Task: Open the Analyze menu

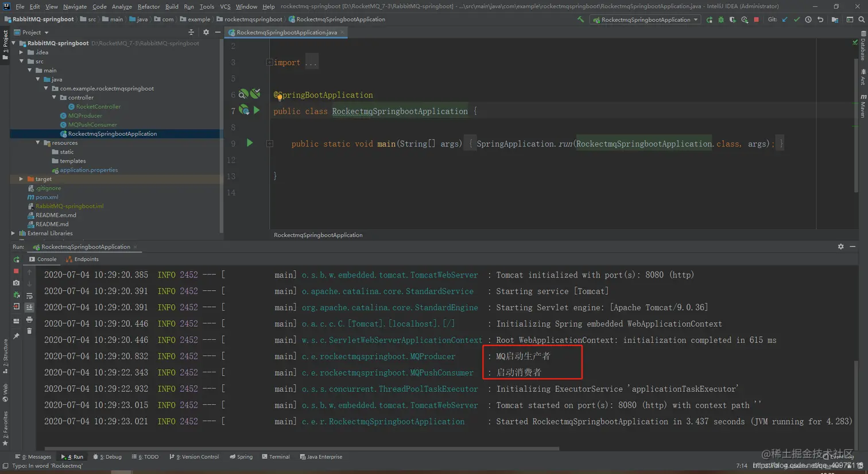Action: [x=122, y=6]
